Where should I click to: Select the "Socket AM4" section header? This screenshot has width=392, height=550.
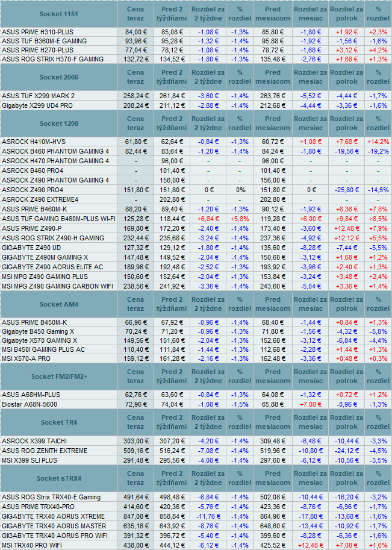[58, 304]
